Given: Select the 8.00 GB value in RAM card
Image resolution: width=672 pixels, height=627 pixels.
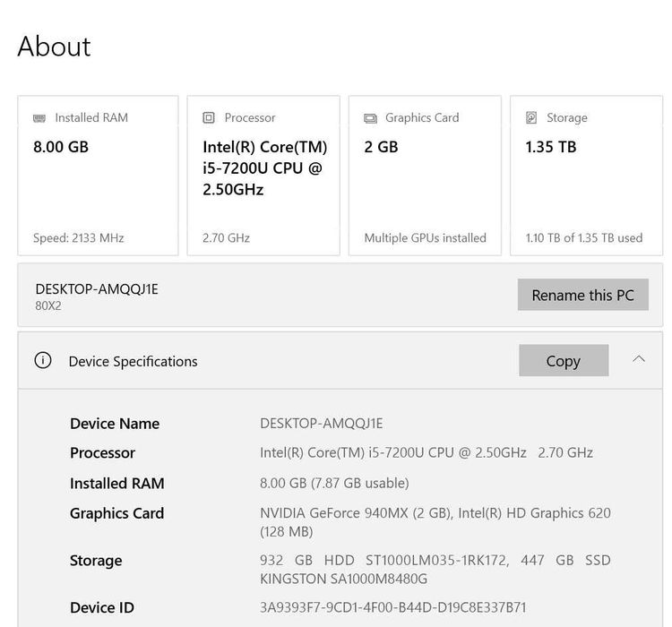Looking at the screenshot, I should click(x=61, y=147).
